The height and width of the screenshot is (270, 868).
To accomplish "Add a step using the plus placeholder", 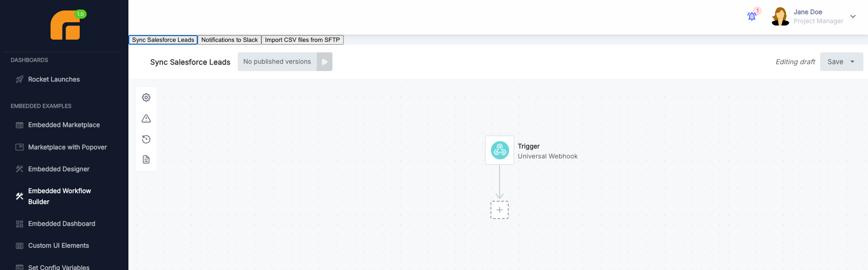I will 500,210.
